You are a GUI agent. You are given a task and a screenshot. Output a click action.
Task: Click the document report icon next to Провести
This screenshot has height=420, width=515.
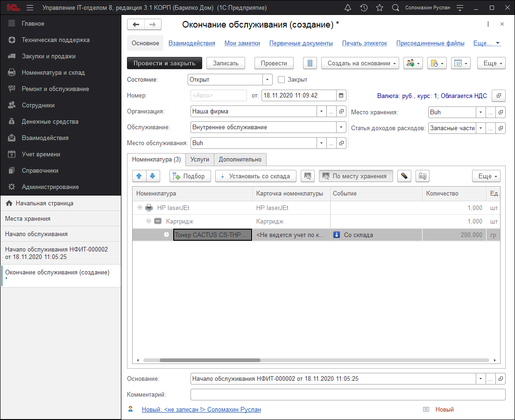point(310,63)
